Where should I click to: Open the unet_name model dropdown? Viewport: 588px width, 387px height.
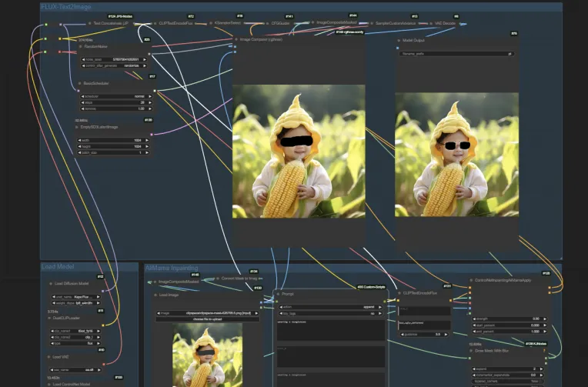point(76,297)
